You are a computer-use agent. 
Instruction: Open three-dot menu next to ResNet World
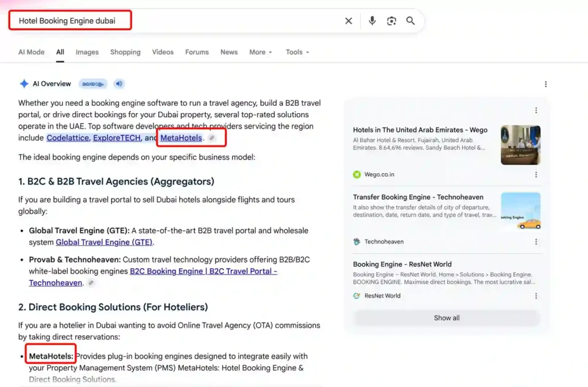click(x=536, y=296)
